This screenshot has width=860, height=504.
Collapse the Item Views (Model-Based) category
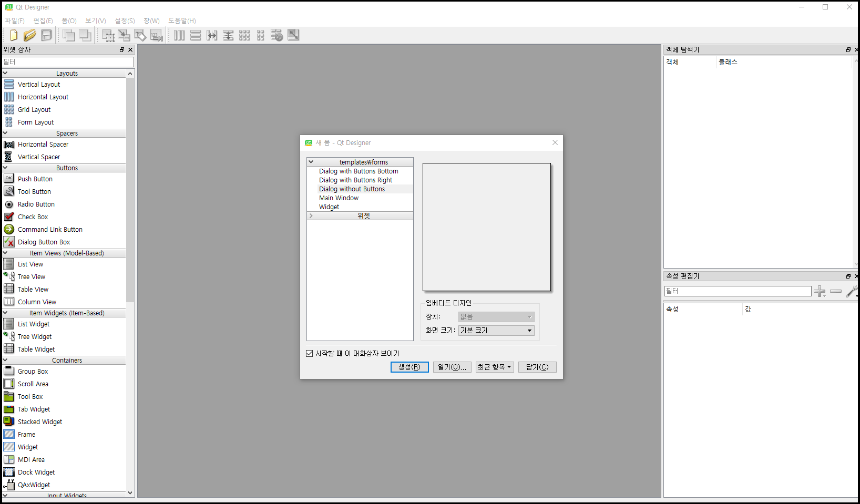click(5, 253)
